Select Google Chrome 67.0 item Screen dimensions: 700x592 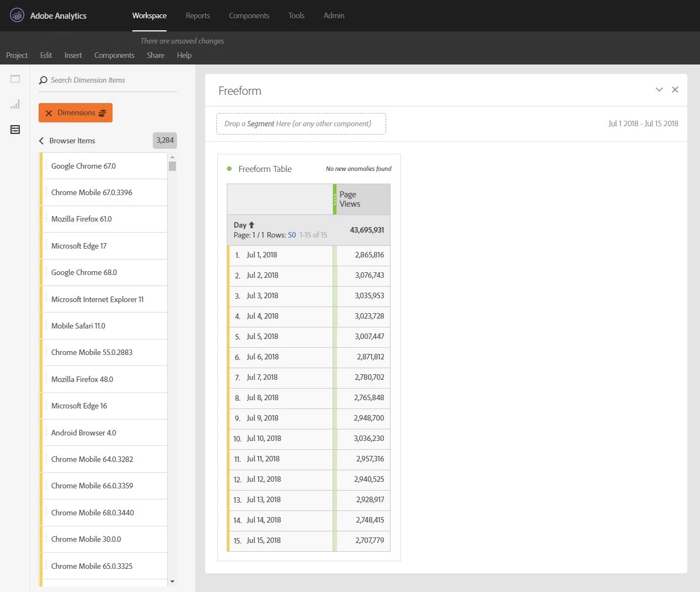pyautogui.click(x=104, y=166)
